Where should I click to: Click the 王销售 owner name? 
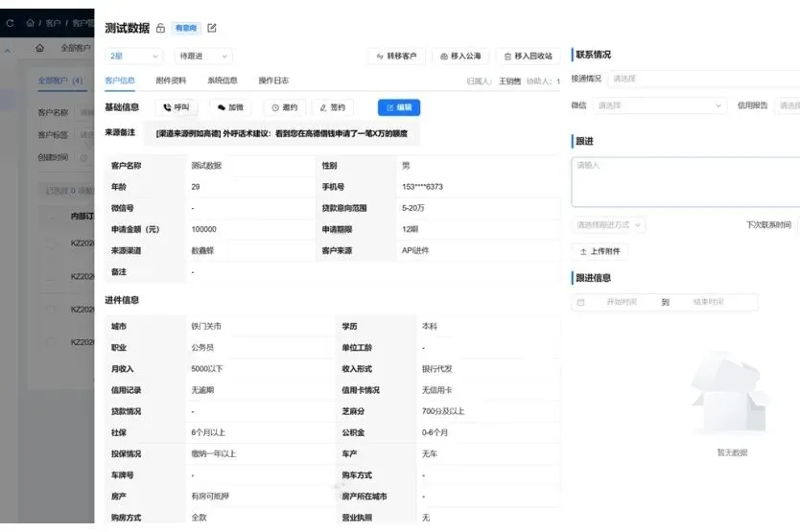click(x=509, y=81)
